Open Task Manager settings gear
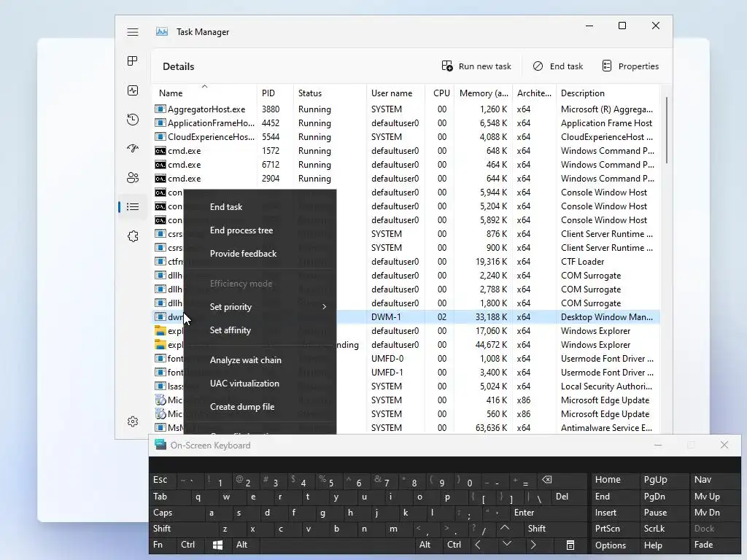Image resolution: width=747 pixels, height=560 pixels. [133, 421]
